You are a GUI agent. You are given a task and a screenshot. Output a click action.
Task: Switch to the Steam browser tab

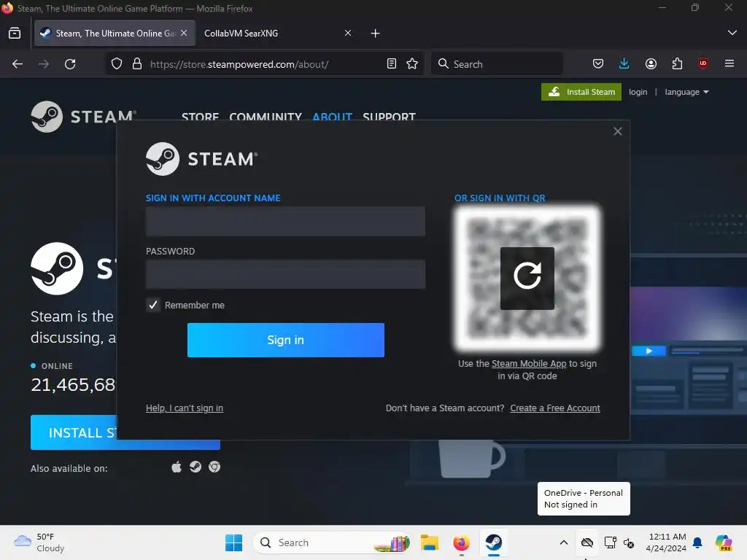pos(115,34)
